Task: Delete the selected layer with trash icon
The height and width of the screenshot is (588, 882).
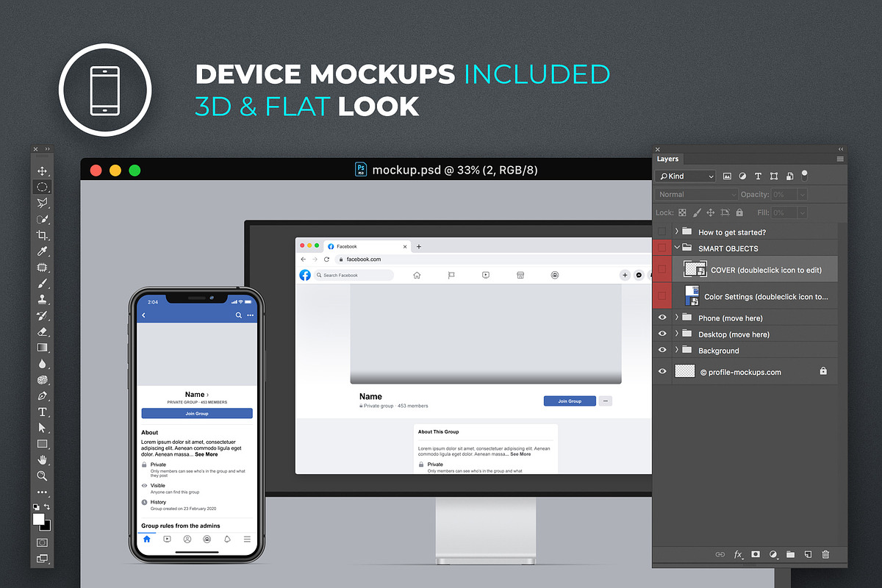Action: pyautogui.click(x=825, y=555)
